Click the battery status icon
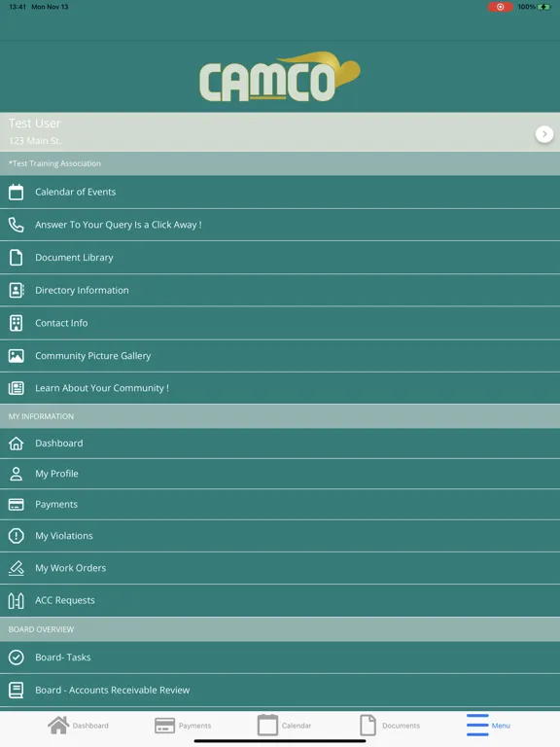This screenshot has width=560, height=747. tap(544, 7)
